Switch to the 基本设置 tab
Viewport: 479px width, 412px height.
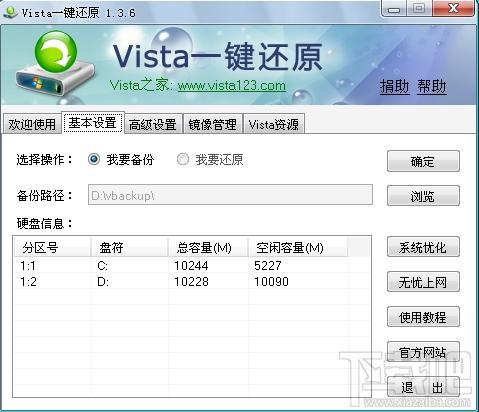click(x=93, y=123)
